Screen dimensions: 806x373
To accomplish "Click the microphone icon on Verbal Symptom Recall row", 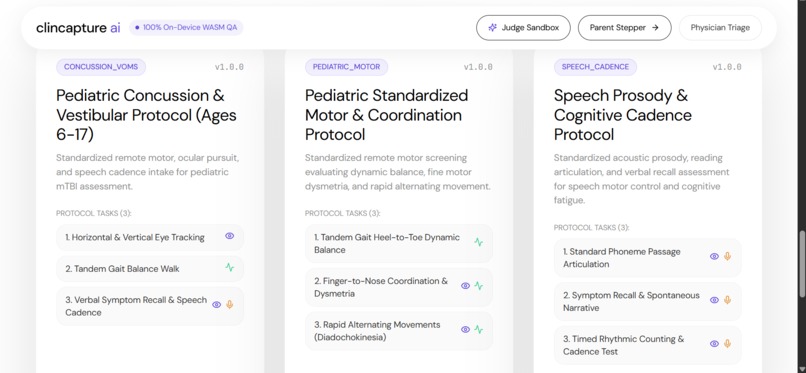I will [x=230, y=305].
